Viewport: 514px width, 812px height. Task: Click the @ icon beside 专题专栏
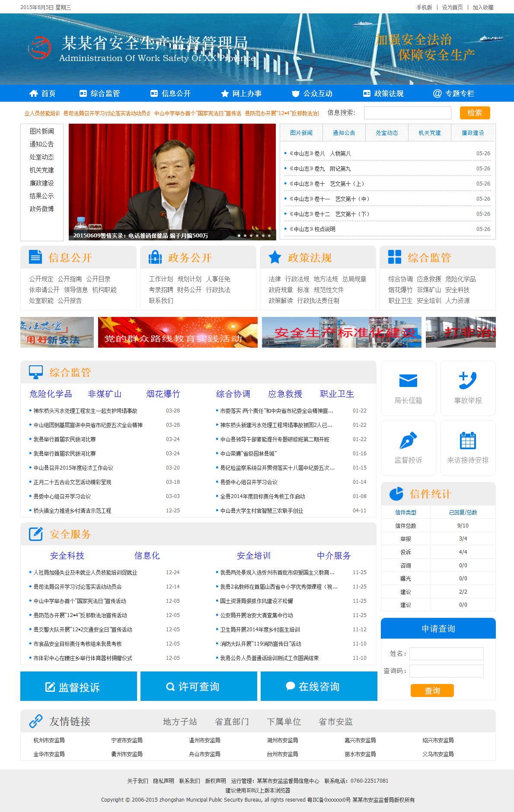437,93
